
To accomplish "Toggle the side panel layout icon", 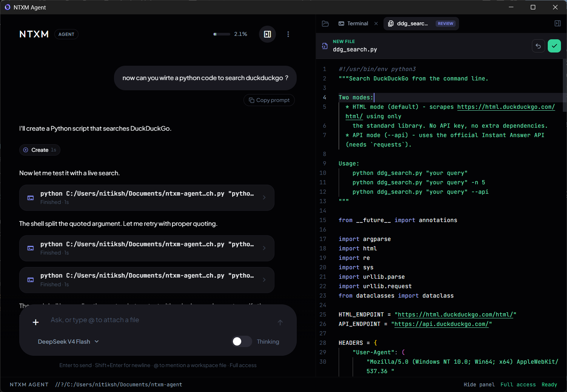I will pyautogui.click(x=267, y=34).
